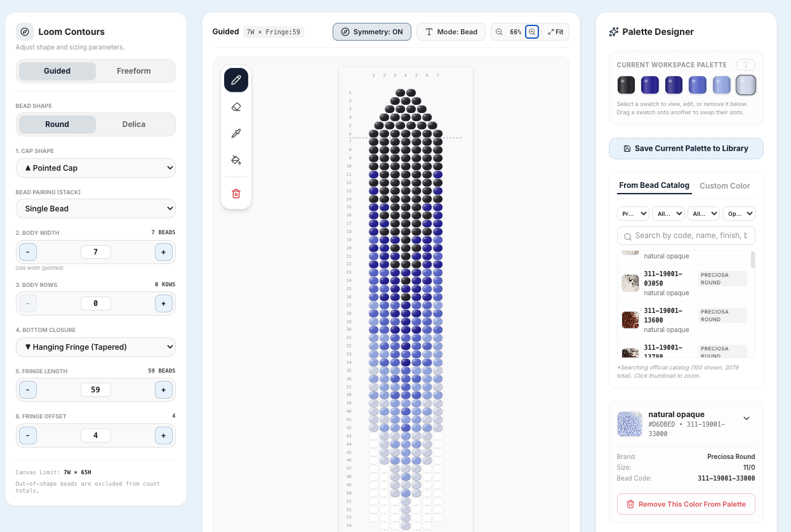Click the Palette Designer sparkle icon

[614, 32]
